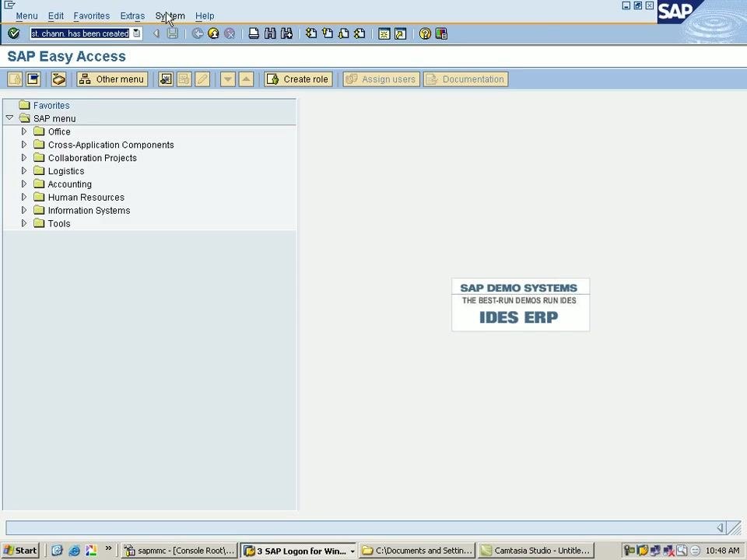Click the Find Next binoculars icon
747x560 pixels.
pyautogui.click(x=286, y=33)
